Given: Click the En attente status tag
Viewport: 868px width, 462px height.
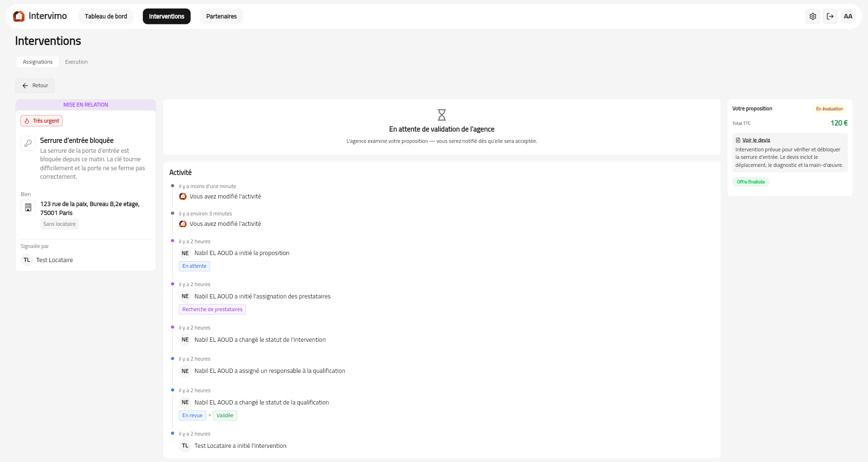Looking at the screenshot, I should tap(194, 266).
